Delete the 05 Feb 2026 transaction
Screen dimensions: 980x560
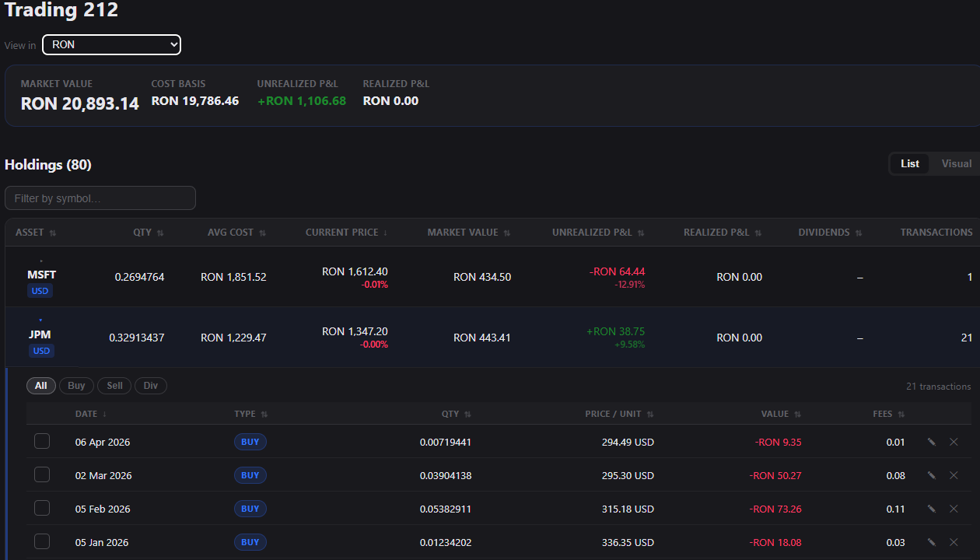(954, 509)
